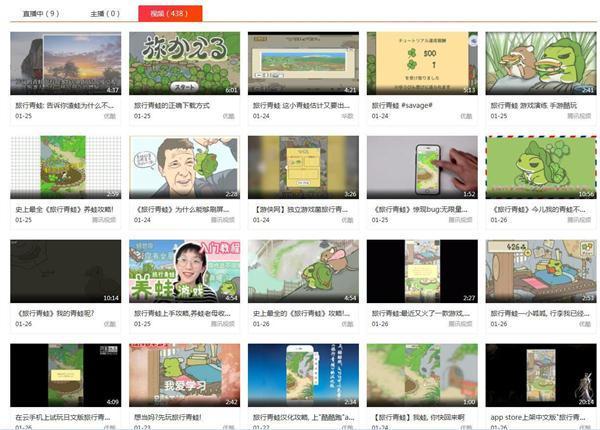Open the 我爱学习 frog room thumbnail

(x=184, y=375)
